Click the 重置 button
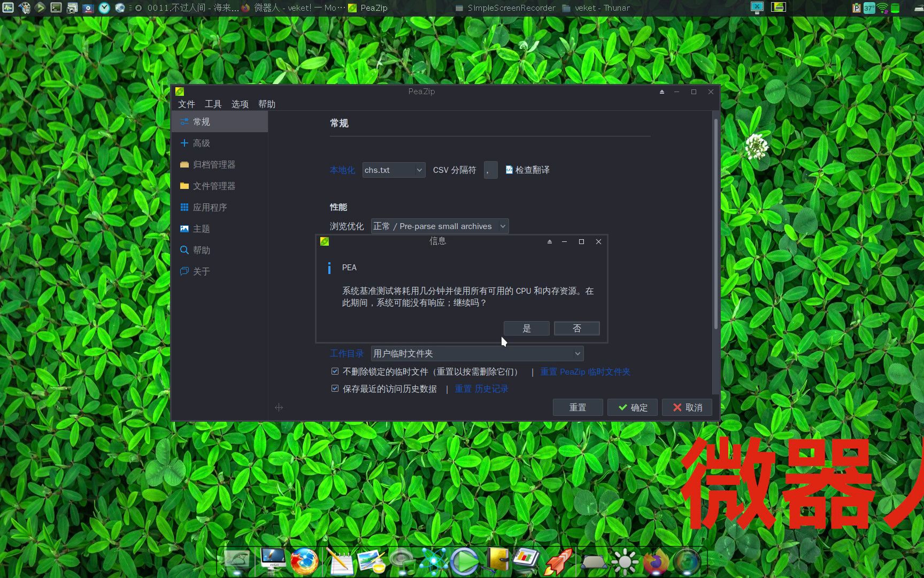Screen dimensions: 924x578 click(x=578, y=408)
